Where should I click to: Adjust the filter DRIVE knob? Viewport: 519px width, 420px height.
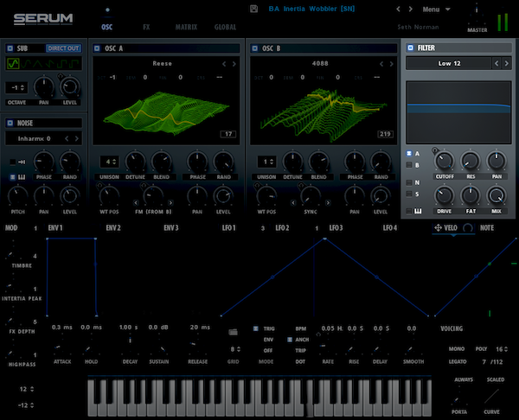point(444,195)
